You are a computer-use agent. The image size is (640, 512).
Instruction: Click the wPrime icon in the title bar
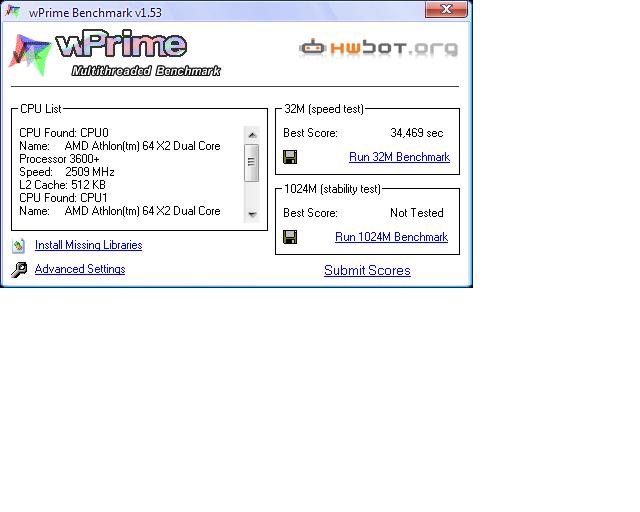point(13,11)
